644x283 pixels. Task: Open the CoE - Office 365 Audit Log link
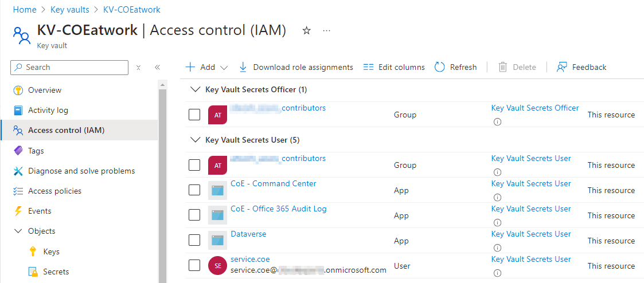[x=278, y=209]
